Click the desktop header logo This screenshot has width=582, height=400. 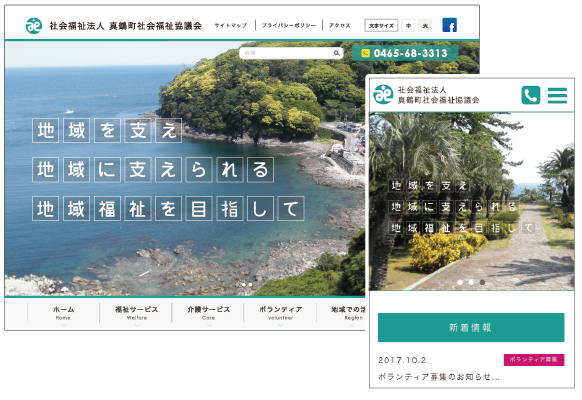pyautogui.click(x=34, y=26)
